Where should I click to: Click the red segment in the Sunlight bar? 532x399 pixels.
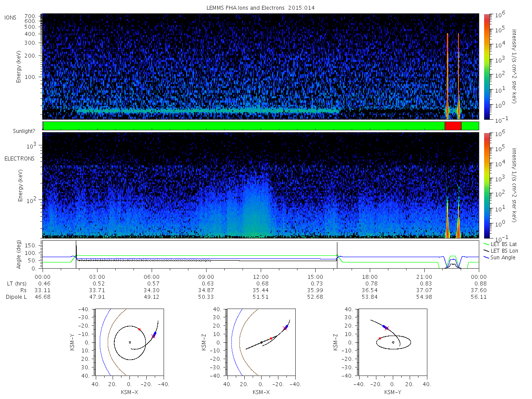point(453,126)
